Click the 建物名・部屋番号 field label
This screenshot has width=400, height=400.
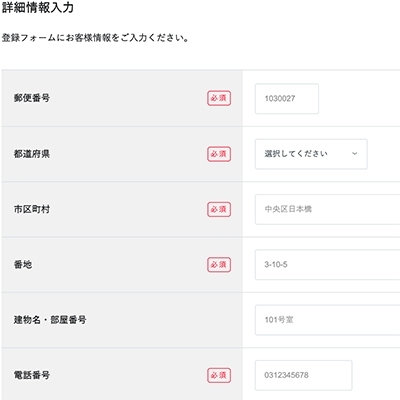(x=50, y=320)
